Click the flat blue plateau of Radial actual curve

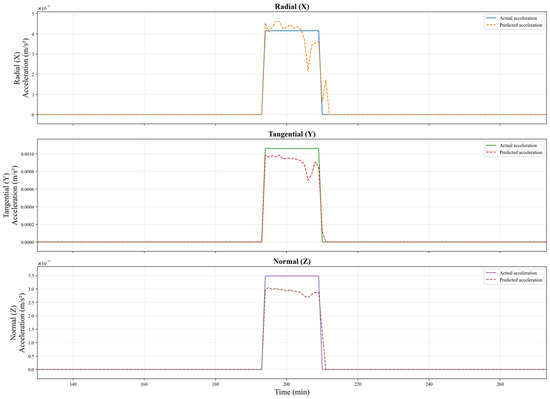coord(292,31)
